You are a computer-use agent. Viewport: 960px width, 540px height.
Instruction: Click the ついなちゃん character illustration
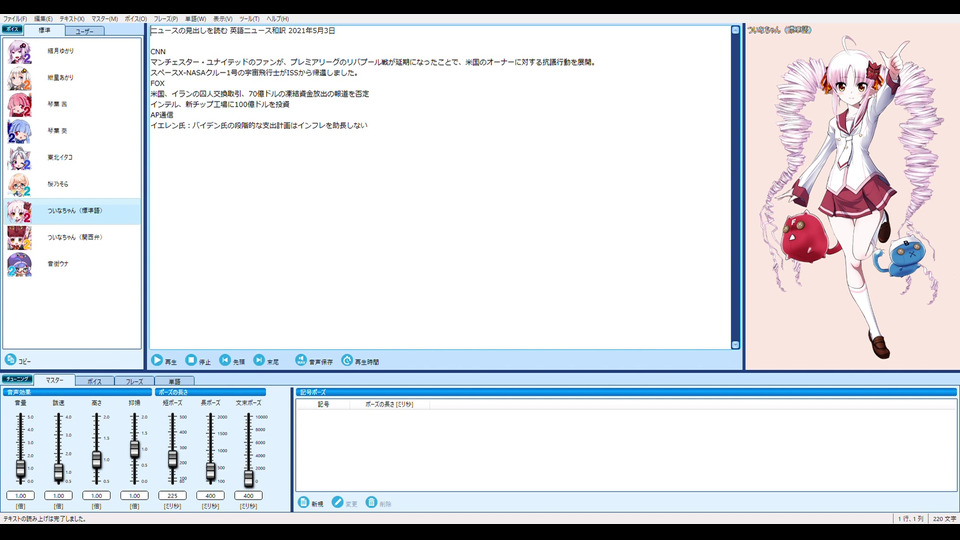tap(852, 199)
